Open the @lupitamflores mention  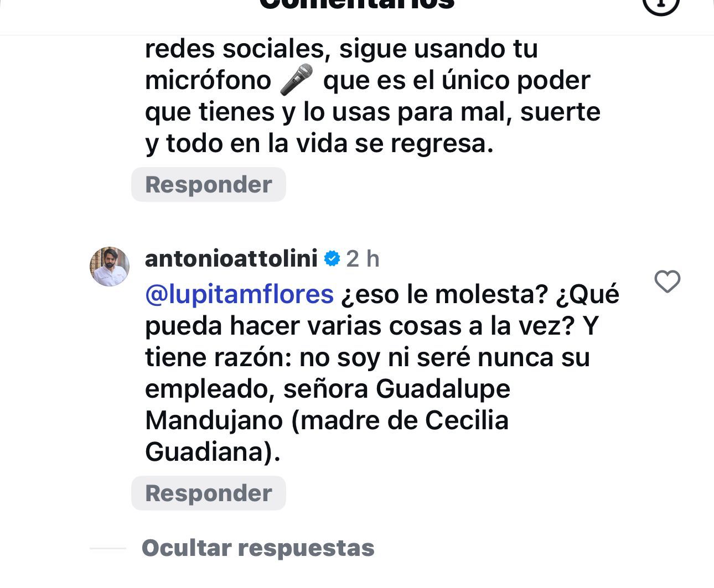(239, 294)
